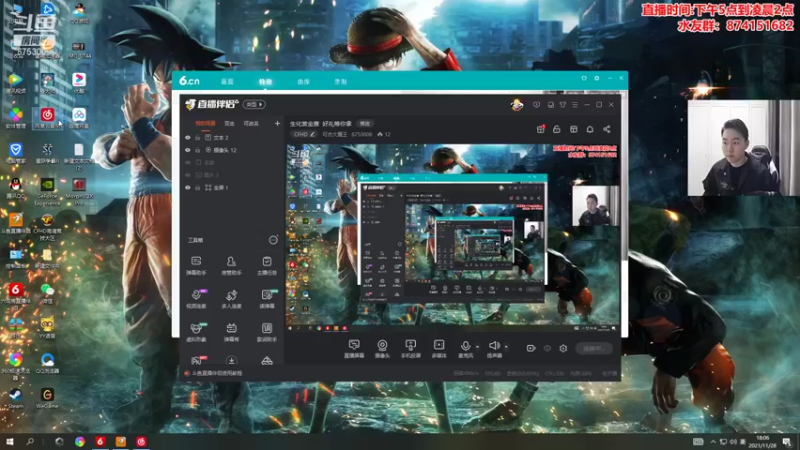Image resolution: width=800 pixels, height=450 pixels.
Task: Click the Steam desktop icon
Action: click(x=15, y=398)
